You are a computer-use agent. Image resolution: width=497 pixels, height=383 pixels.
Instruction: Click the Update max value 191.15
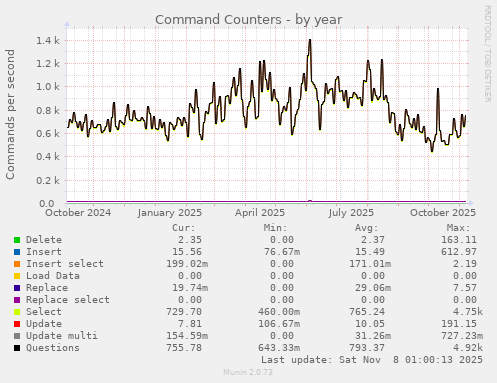(459, 324)
